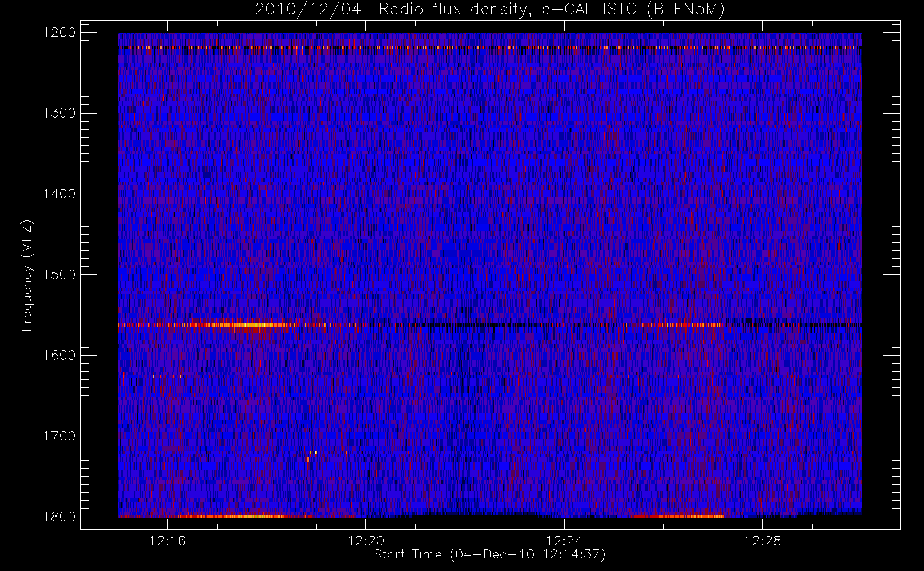Click the "Frequency (MHZ)" axis label
The image size is (924, 571).
[x=27, y=275]
